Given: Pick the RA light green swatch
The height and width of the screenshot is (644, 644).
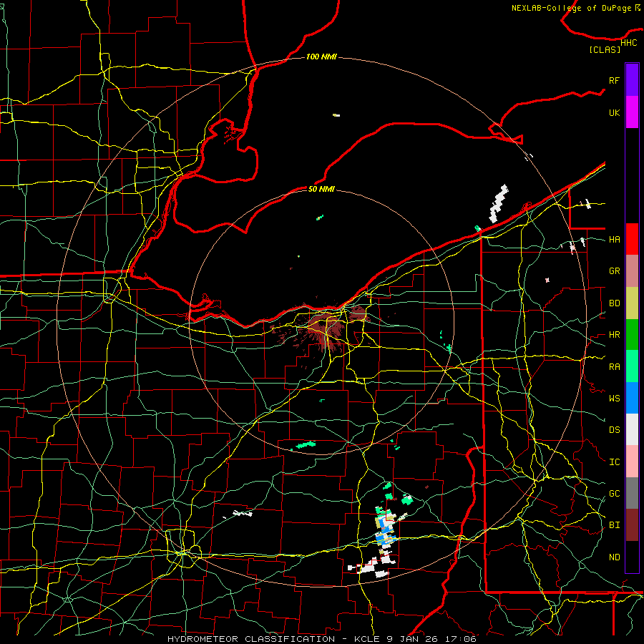Looking at the screenshot, I should coord(632,366).
